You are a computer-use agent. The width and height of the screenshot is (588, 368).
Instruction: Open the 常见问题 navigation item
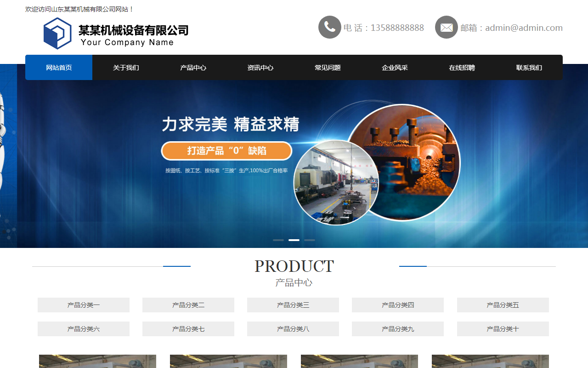328,68
